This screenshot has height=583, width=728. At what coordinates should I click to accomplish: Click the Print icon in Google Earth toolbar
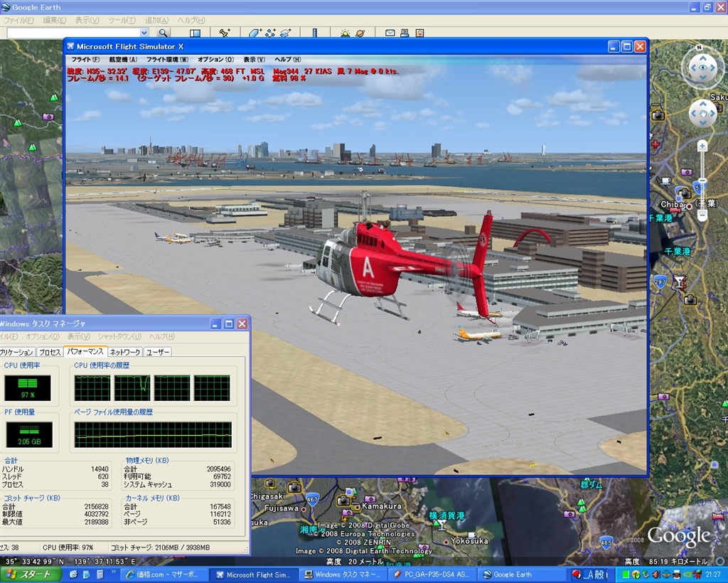tap(405, 33)
